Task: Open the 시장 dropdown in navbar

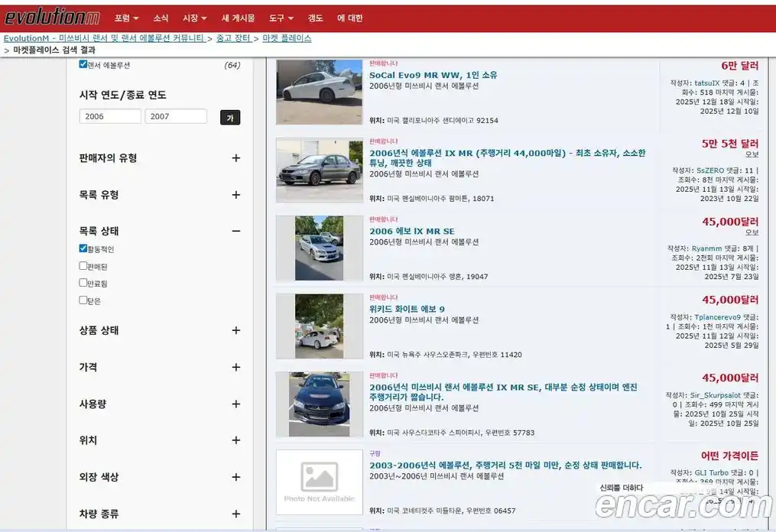Action: point(194,18)
